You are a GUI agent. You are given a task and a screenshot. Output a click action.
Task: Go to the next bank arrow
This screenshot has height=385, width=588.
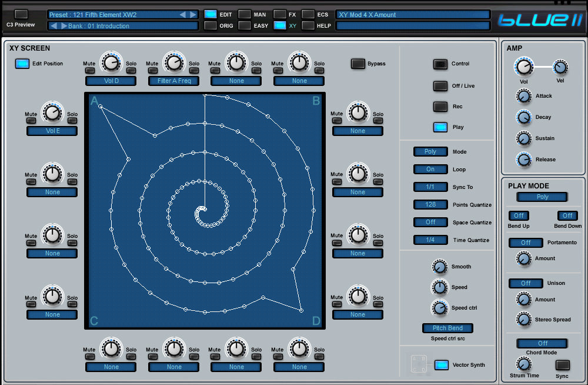[64, 26]
